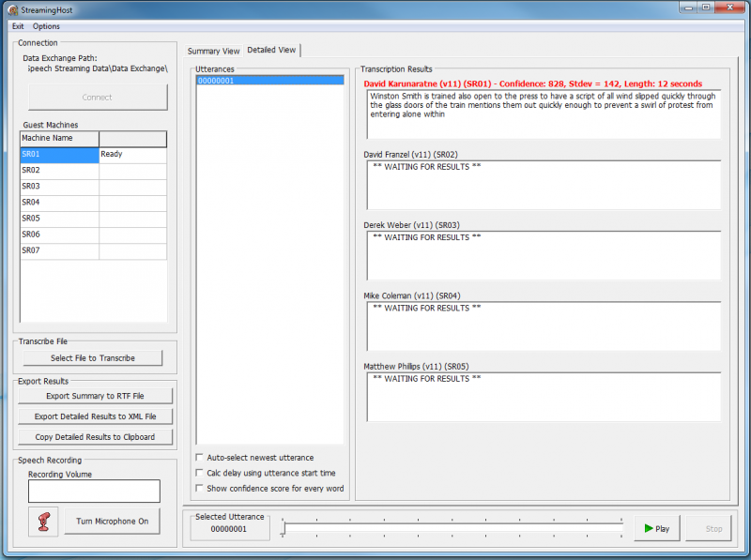Click the Ready status cell for SR01
Screen dimensions: 751x560
tap(132, 154)
